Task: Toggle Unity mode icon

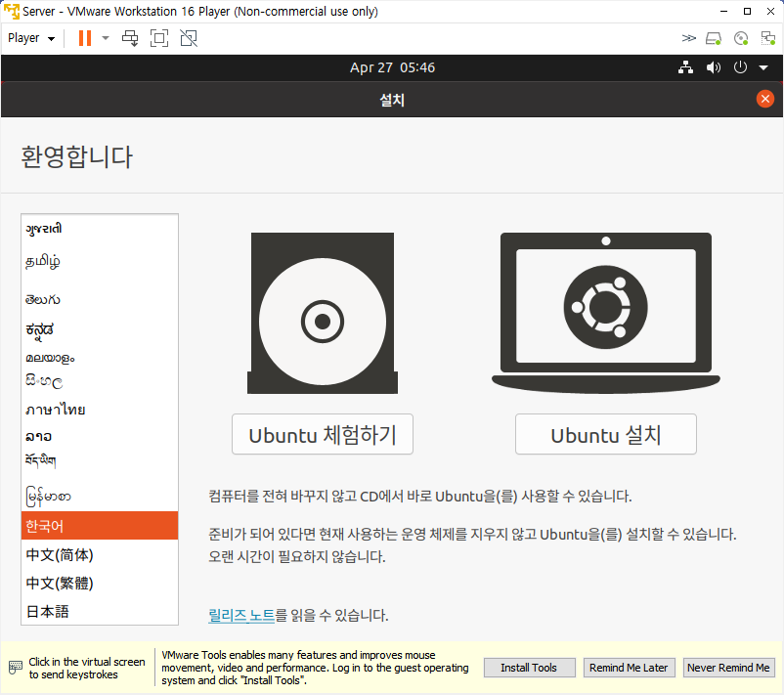Action: click(x=189, y=38)
